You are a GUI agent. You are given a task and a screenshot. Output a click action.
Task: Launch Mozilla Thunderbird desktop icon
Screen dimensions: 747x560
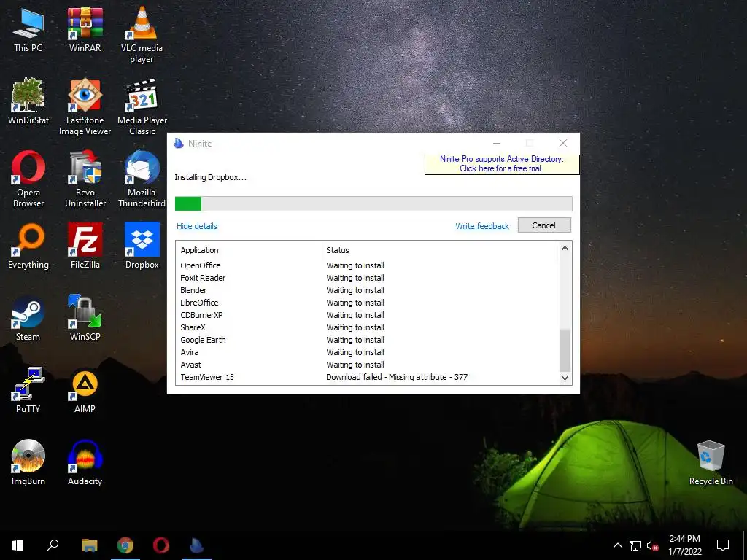pyautogui.click(x=142, y=179)
